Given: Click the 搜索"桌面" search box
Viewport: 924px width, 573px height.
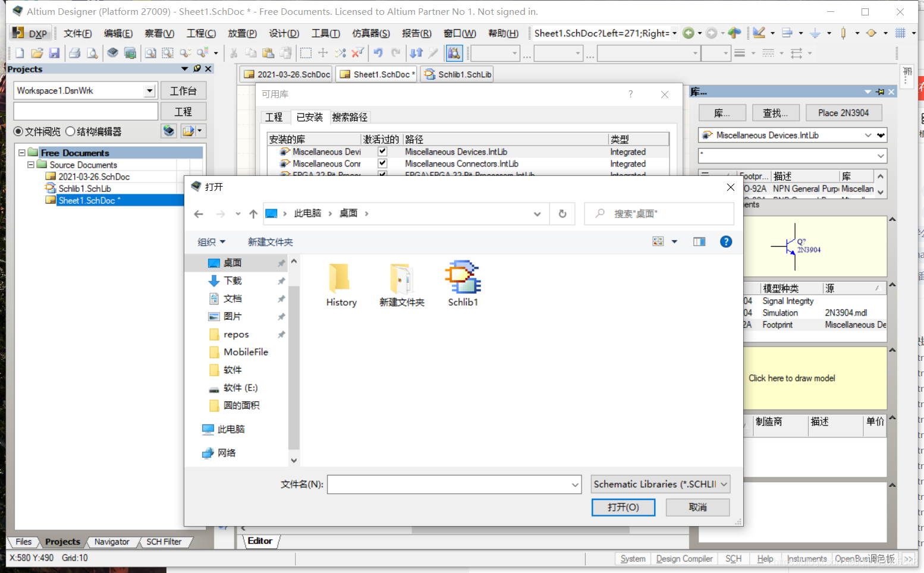Looking at the screenshot, I should 659,213.
